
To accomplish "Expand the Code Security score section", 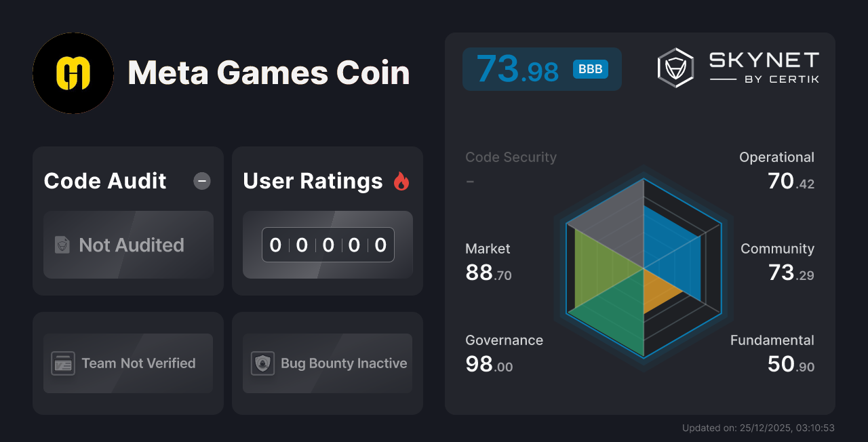I will (x=511, y=167).
